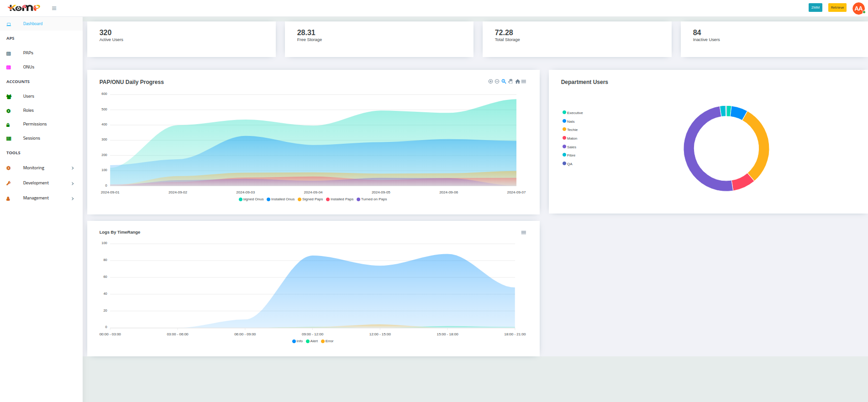Click the blue donut chart segment
Image resolution: width=868 pixels, height=402 pixels.
(738, 112)
